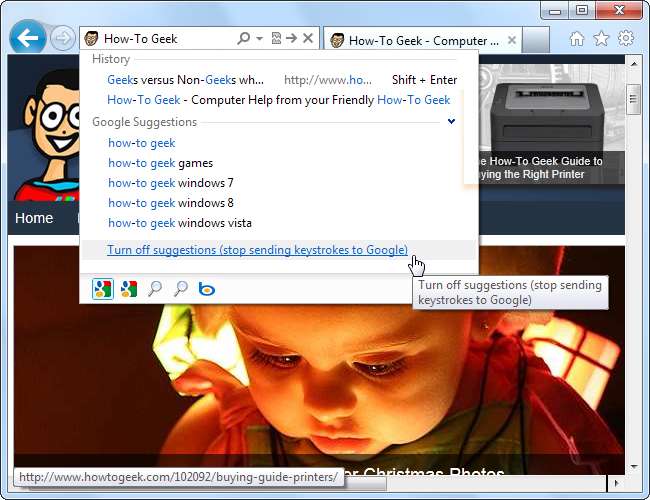
Task: Open Favorites with the star icon
Action: click(x=601, y=39)
